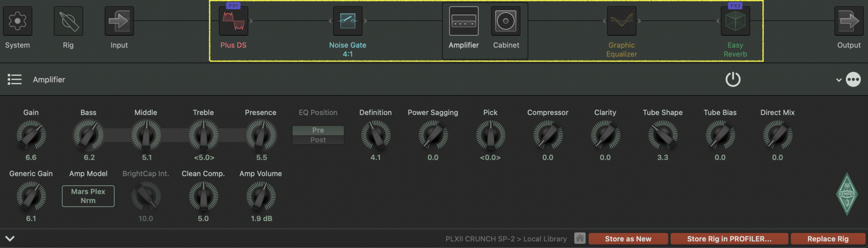Expand the chevron next to more options
This screenshot has height=248, width=868.
pos(838,80)
